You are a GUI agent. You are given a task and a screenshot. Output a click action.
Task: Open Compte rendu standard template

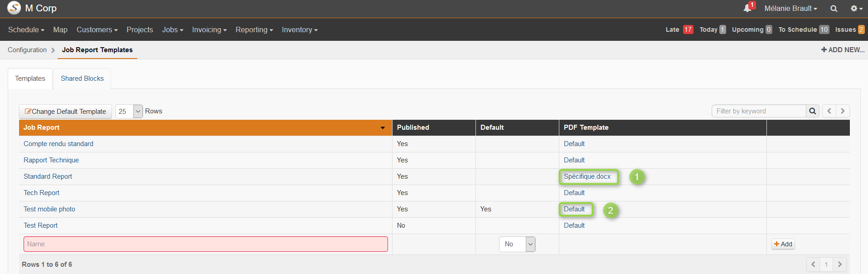point(58,144)
